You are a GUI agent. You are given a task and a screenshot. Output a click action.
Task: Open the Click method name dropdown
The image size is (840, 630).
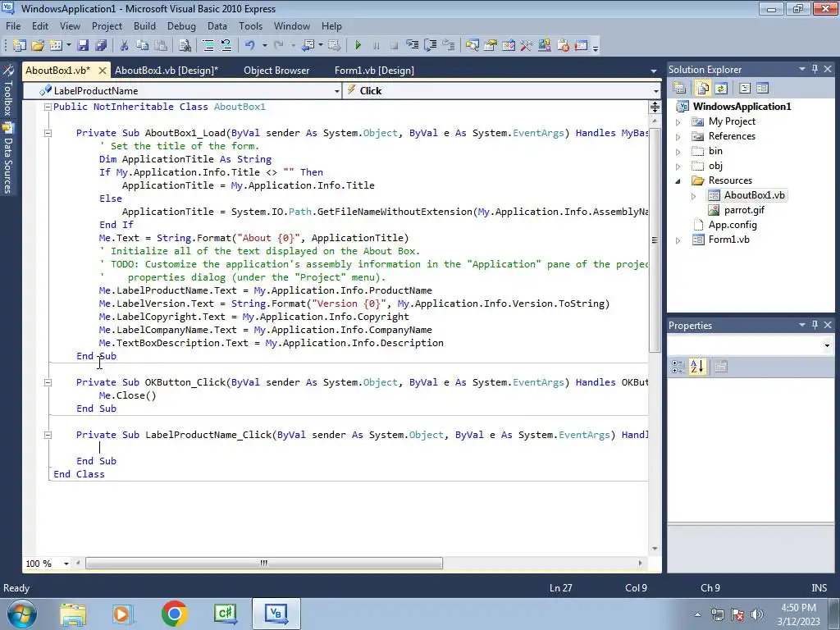click(655, 91)
